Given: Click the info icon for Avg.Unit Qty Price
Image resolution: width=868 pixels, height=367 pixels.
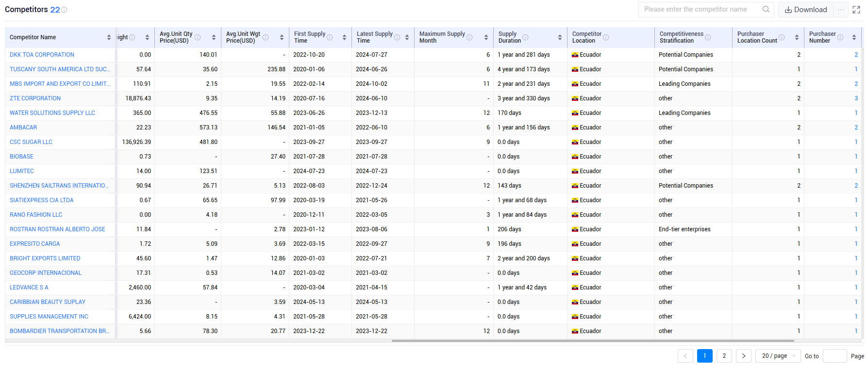Looking at the screenshot, I should coord(198,37).
